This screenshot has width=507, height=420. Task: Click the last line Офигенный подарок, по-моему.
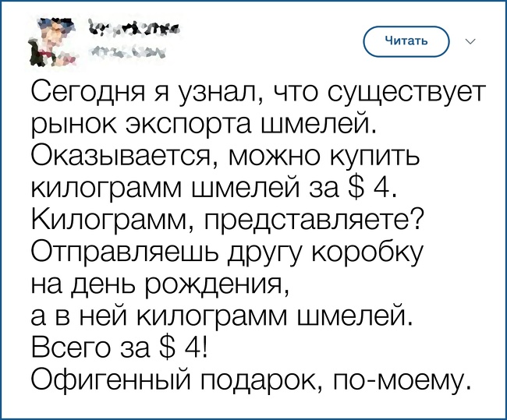[x=251, y=379]
